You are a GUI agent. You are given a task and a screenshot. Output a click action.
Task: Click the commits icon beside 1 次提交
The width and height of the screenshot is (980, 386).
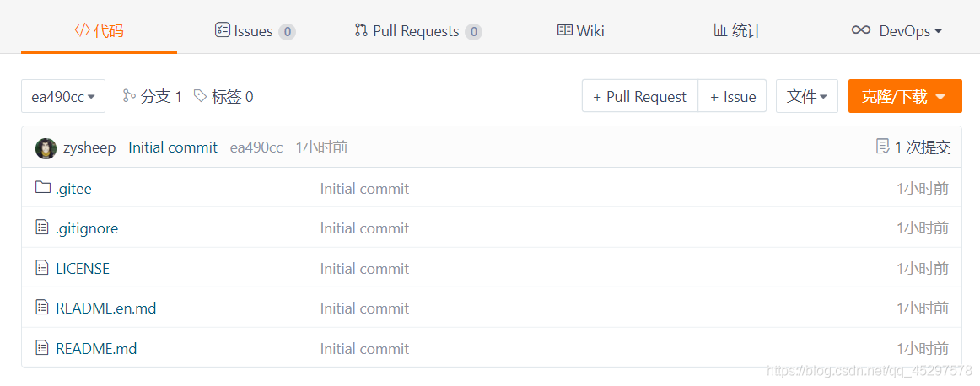pyautogui.click(x=883, y=147)
